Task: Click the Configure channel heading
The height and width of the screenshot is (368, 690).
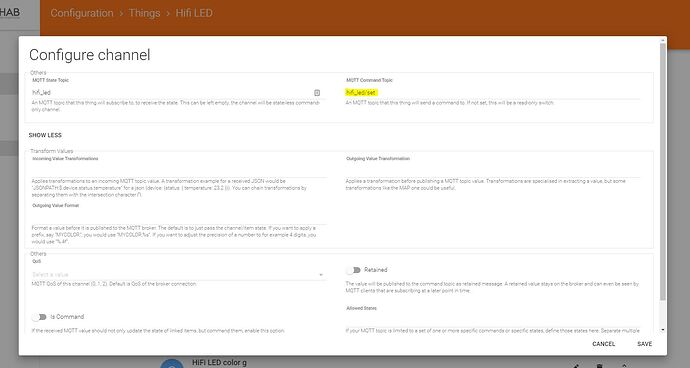Action: pos(90,55)
